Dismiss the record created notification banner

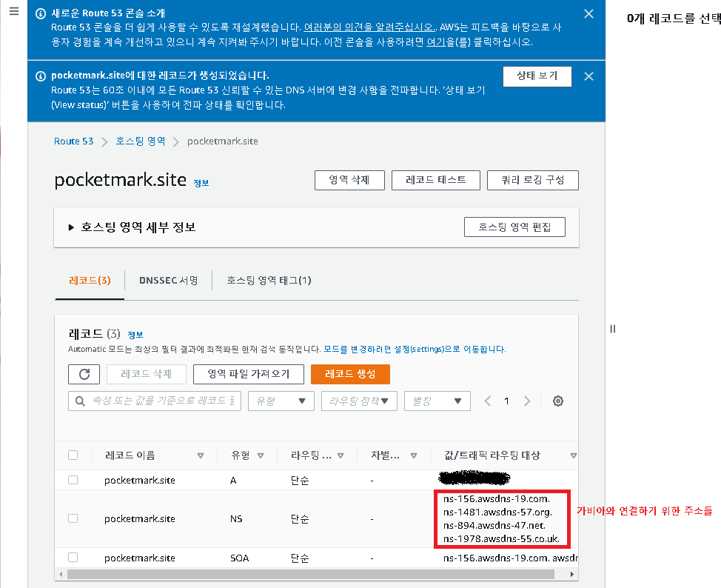588,76
